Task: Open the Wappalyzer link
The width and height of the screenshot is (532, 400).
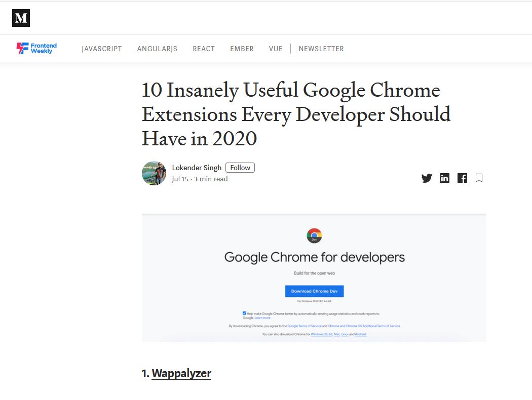Action: tap(181, 373)
